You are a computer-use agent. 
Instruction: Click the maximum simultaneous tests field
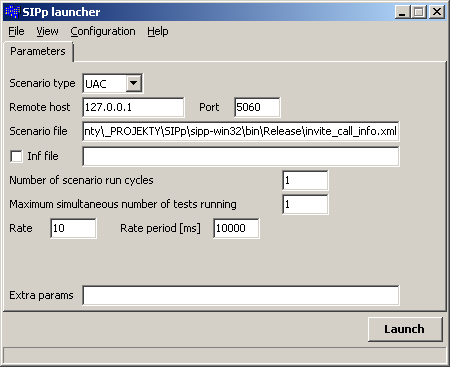[x=305, y=204]
